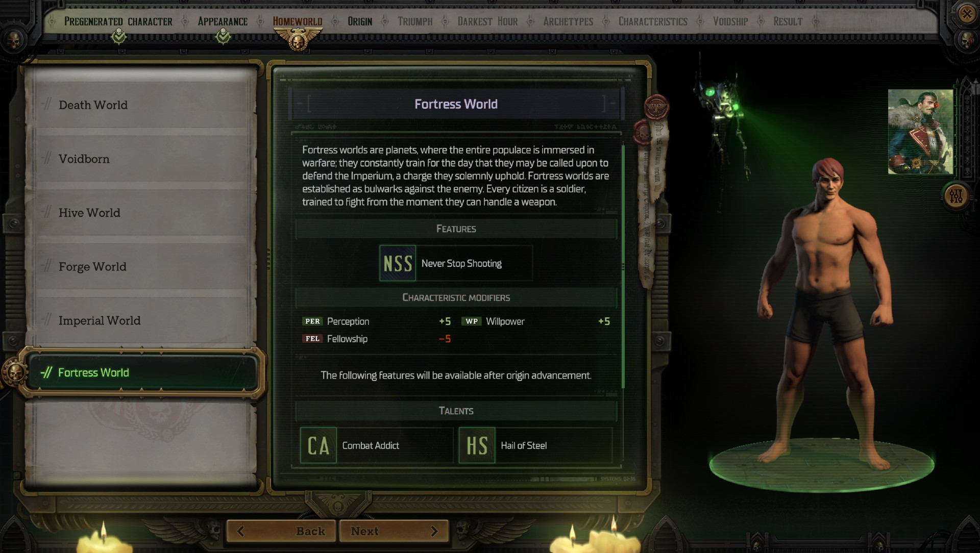
Task: Select Imperial World homeworld option
Action: tap(100, 320)
